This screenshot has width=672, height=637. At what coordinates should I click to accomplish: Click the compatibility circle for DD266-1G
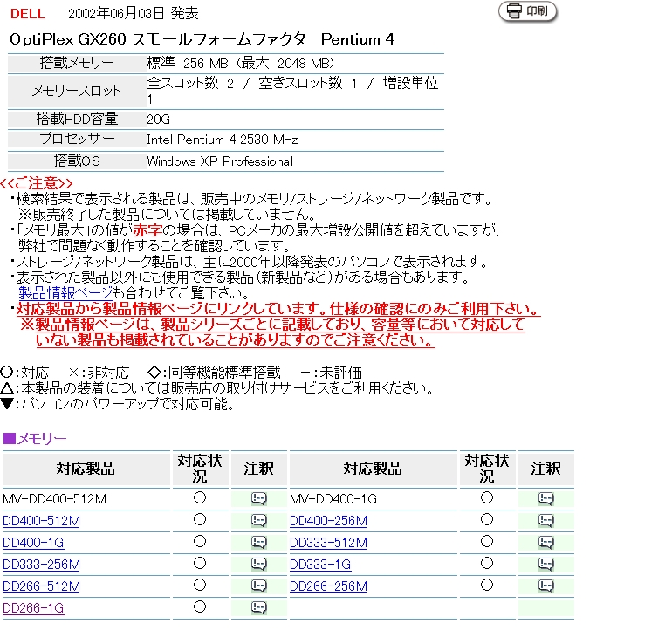[200, 607]
